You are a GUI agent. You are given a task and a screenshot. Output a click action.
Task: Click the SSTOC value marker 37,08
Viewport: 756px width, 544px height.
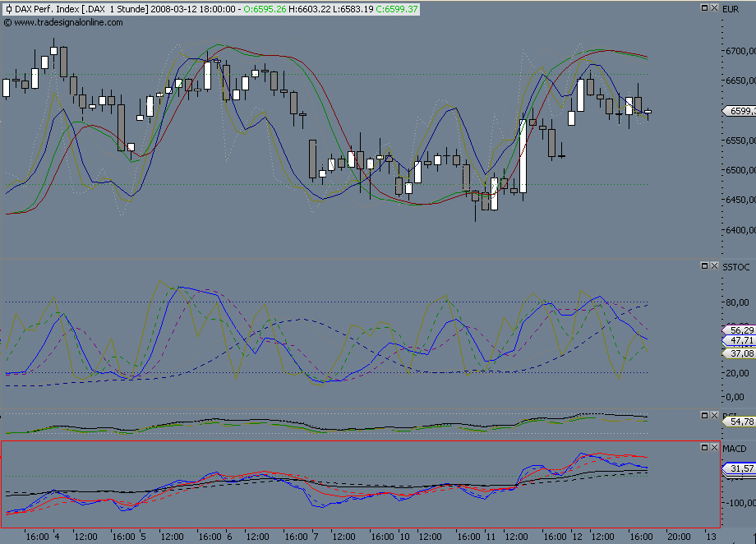pyautogui.click(x=740, y=353)
